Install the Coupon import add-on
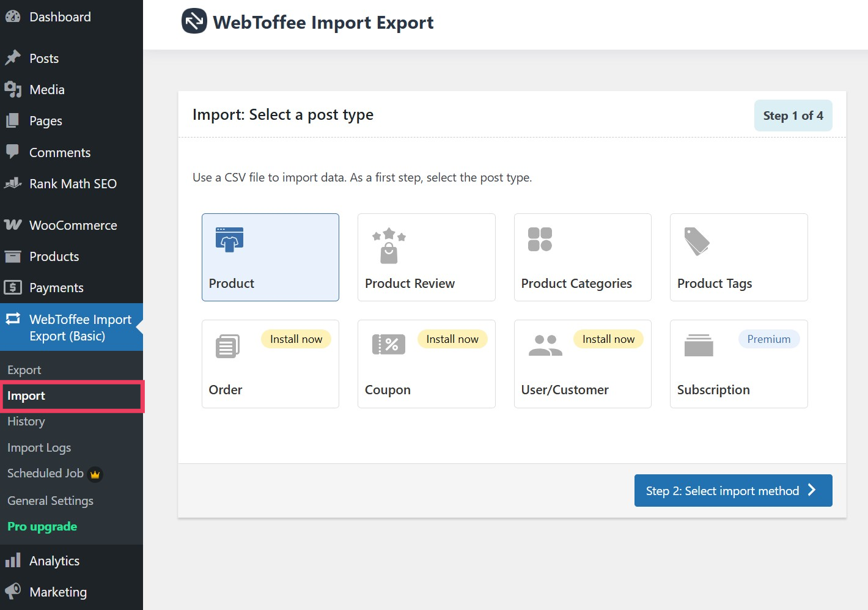The width and height of the screenshot is (868, 610). [x=452, y=339]
